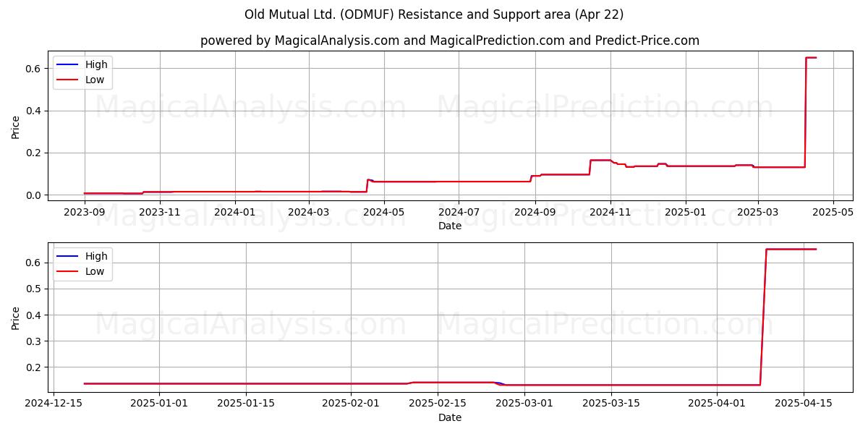Screen dimensions: 868x434
Task: Click the '2024-05' tick label
Action: point(383,213)
